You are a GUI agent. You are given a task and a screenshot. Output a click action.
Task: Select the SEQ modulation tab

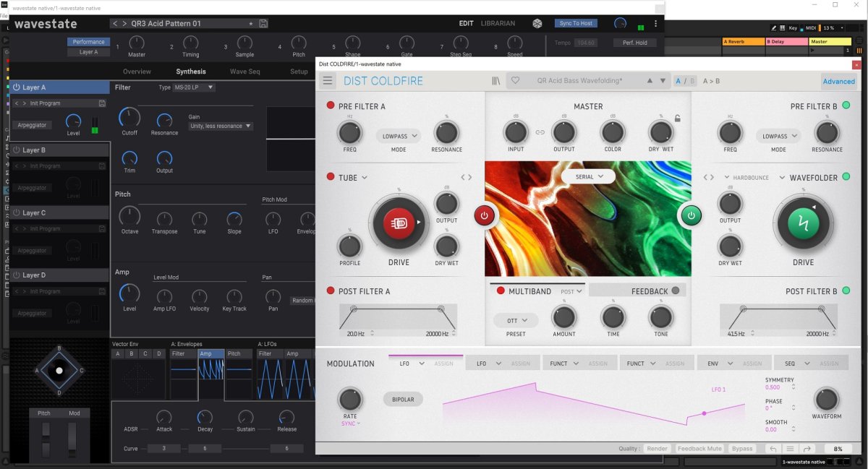click(810, 363)
